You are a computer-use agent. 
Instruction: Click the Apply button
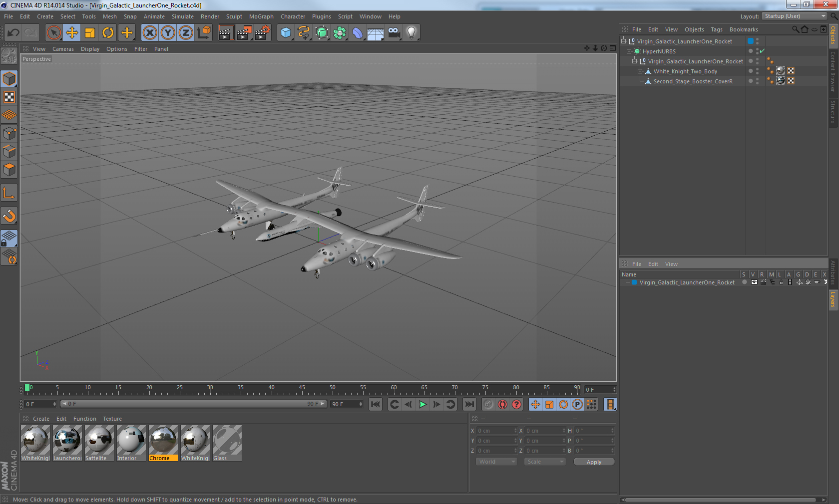[594, 462]
